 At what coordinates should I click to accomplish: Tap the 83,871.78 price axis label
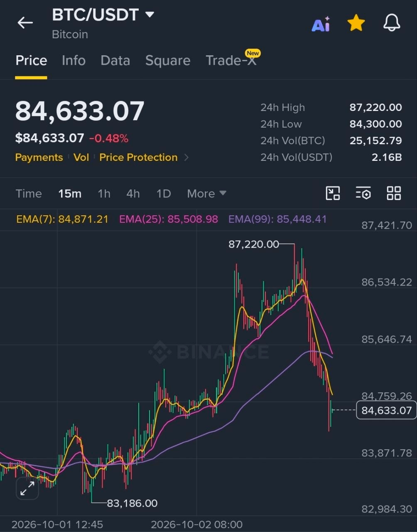387,453
